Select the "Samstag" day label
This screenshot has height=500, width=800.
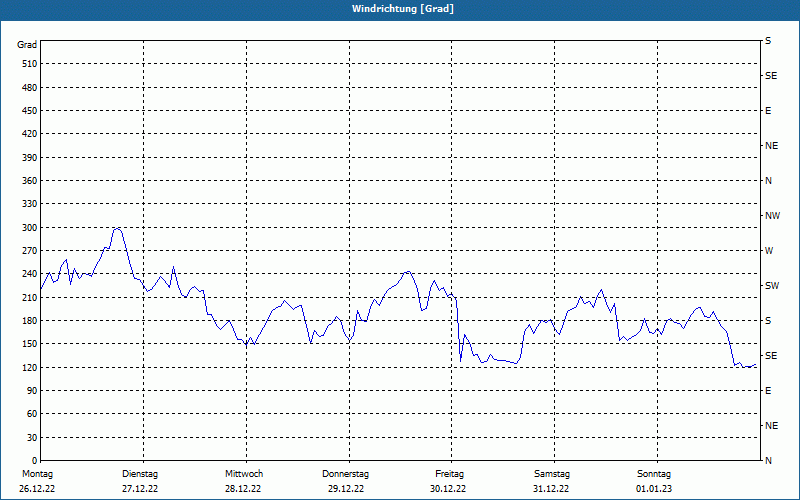click(552, 474)
